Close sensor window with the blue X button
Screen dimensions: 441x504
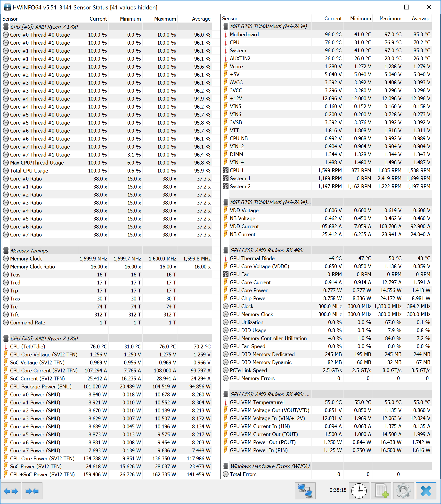426,491
